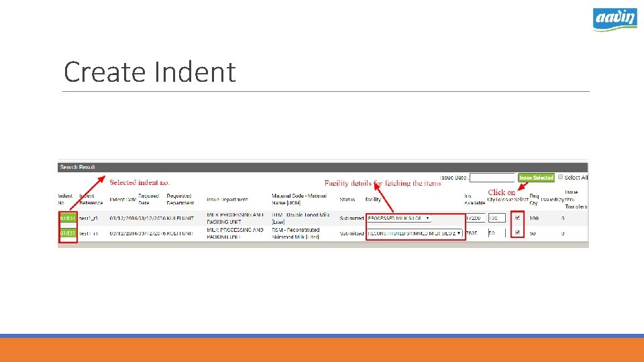Image resolution: width=644 pixels, height=362 pixels.
Task: Click Qty to Issue field showing 100
Action: coord(496,219)
